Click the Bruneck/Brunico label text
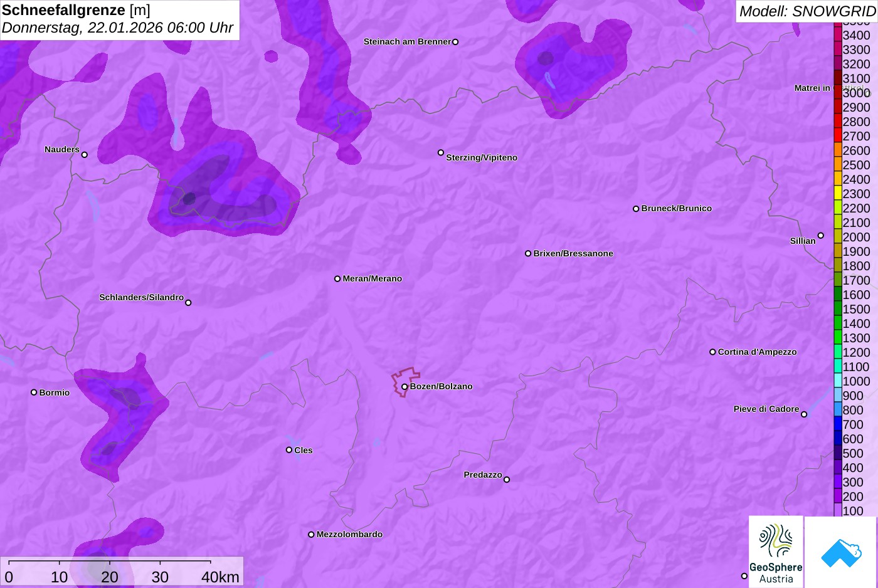This screenshot has width=878, height=588. click(677, 208)
